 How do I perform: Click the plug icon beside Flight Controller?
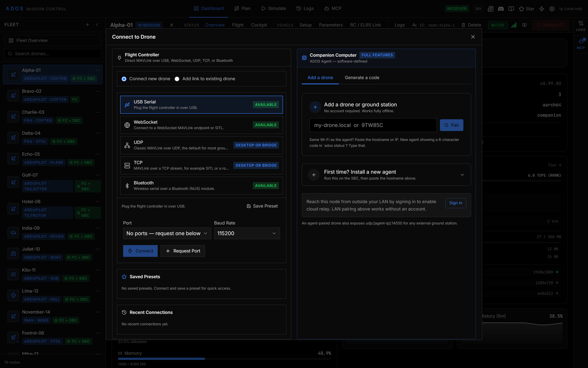pos(119,57)
